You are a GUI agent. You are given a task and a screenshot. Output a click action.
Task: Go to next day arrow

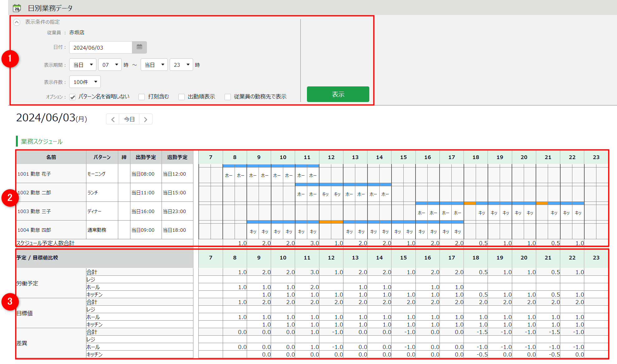pos(145,119)
